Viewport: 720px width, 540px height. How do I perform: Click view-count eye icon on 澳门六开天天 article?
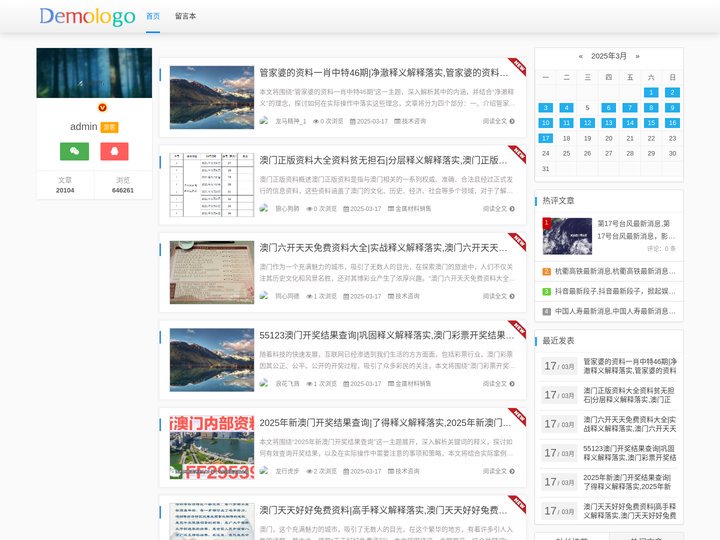[309, 297]
